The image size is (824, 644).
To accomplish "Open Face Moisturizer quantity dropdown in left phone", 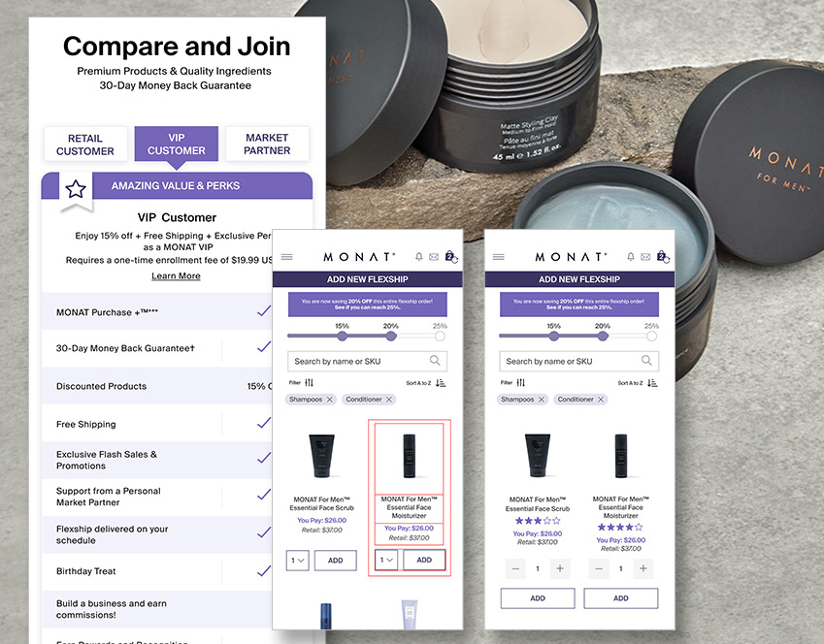I will (385, 560).
